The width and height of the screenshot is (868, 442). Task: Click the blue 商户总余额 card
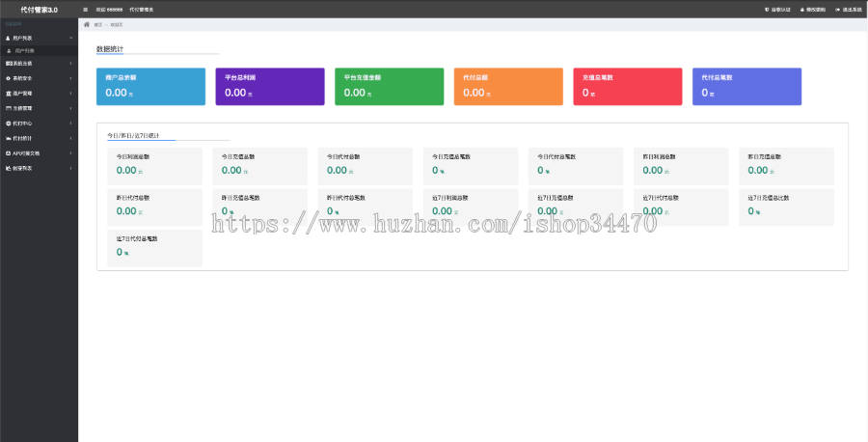[150, 86]
